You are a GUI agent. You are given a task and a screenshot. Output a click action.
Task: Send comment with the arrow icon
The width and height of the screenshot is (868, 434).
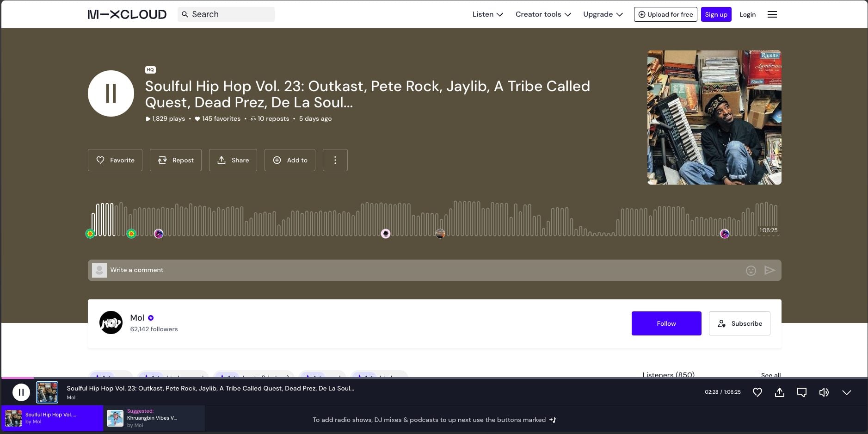pyautogui.click(x=770, y=270)
